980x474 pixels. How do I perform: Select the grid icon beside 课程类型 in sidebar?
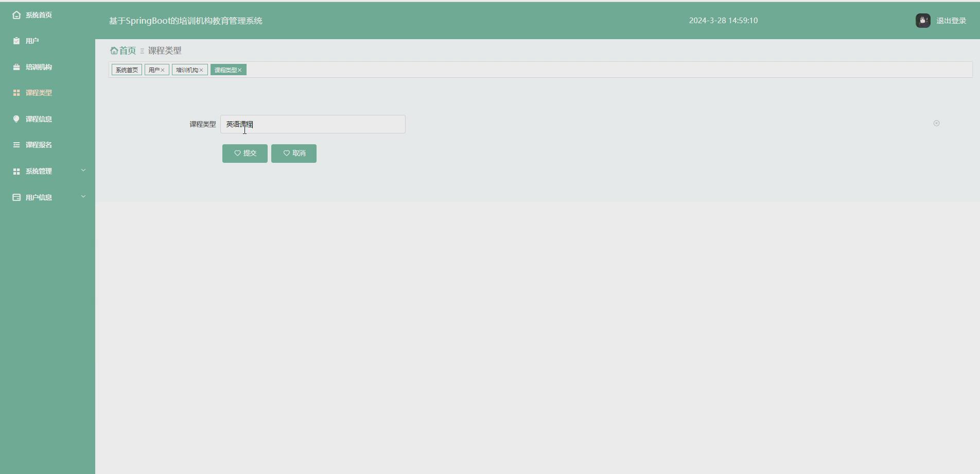click(16, 93)
